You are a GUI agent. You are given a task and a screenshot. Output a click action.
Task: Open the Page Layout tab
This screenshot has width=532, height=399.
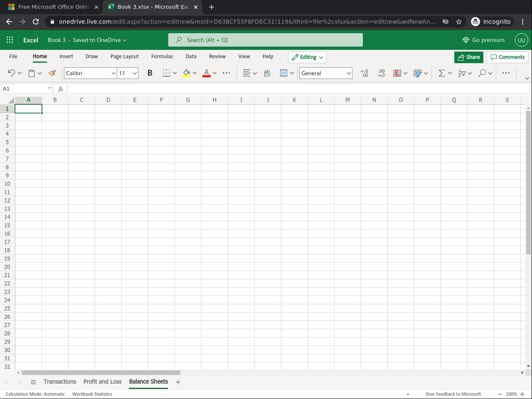125,57
